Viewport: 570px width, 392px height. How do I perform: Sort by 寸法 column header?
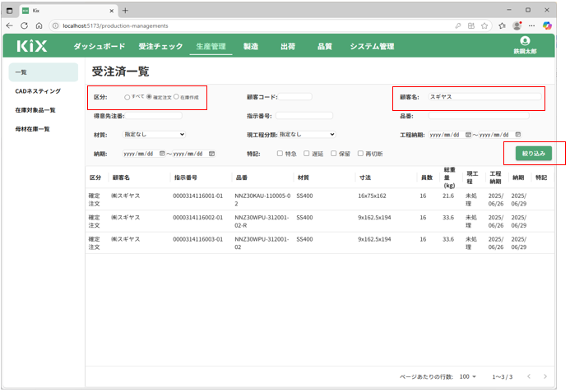[x=365, y=178]
